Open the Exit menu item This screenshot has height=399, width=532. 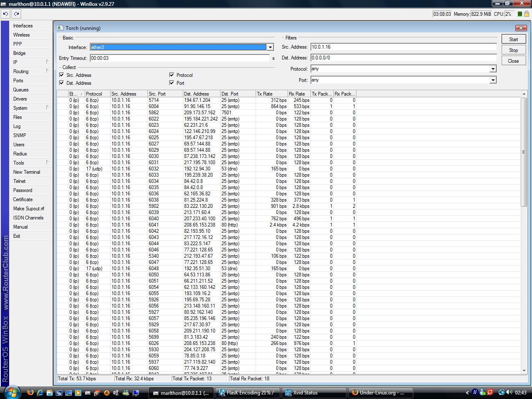pos(31,236)
